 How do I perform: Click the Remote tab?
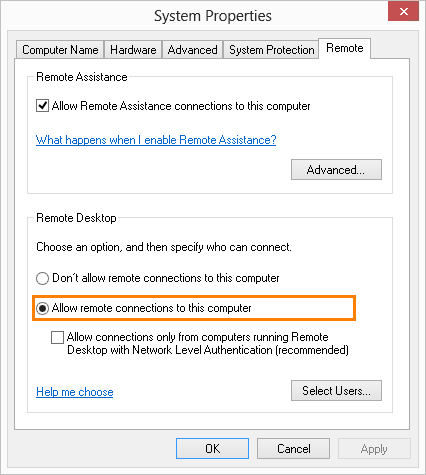pos(345,48)
